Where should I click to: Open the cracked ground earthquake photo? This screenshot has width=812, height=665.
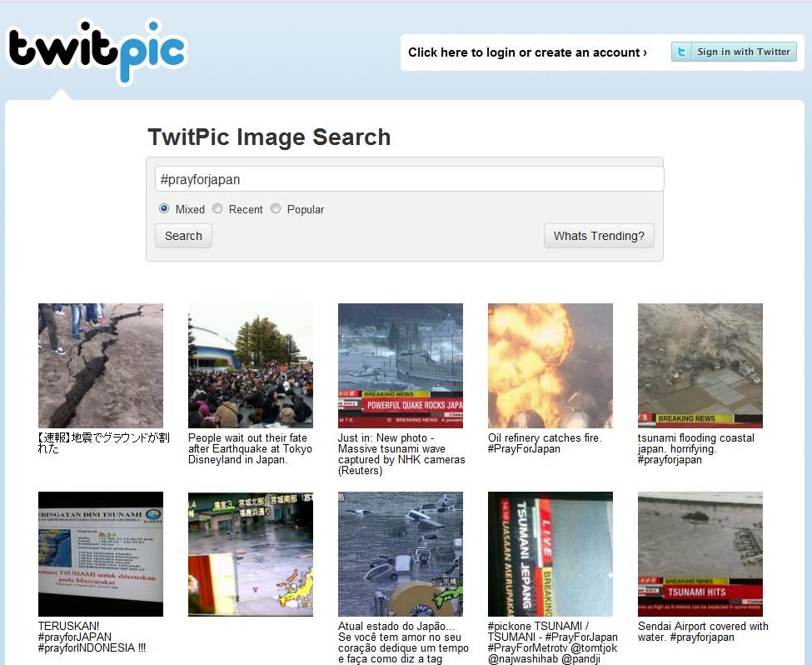coord(101,365)
